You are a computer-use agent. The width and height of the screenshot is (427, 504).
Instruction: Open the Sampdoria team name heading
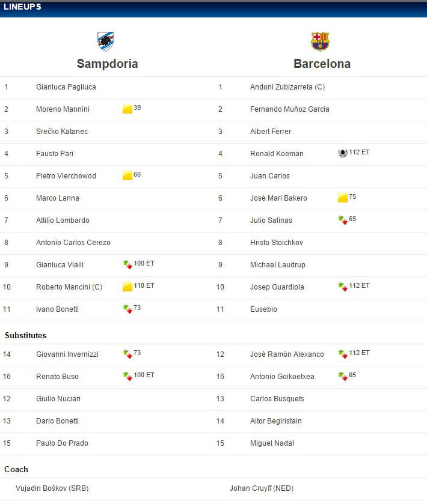tap(108, 64)
